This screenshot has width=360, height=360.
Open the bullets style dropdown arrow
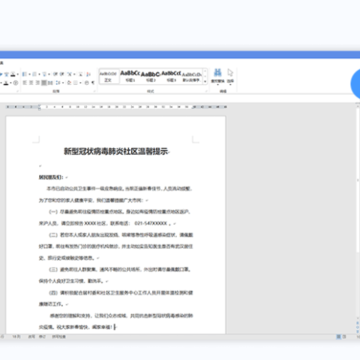(29, 74)
